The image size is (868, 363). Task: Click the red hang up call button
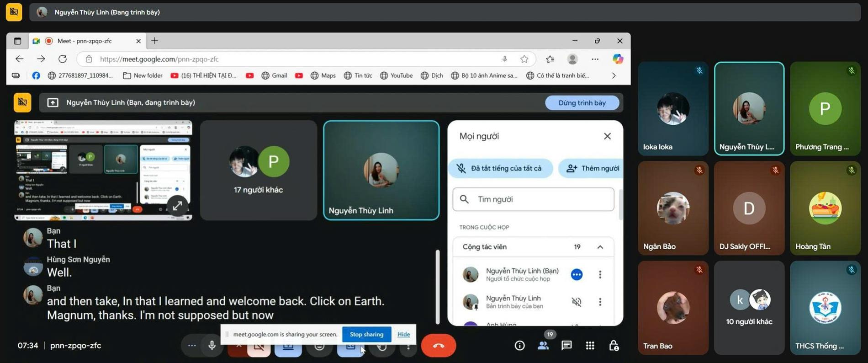(x=438, y=346)
